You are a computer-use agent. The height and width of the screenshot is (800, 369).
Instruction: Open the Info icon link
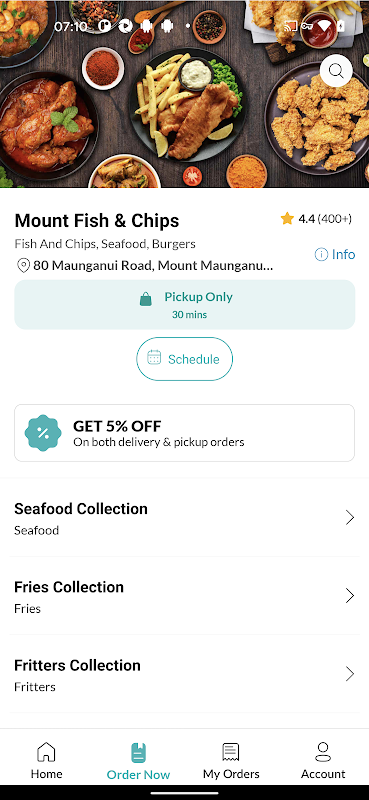[x=321, y=254]
